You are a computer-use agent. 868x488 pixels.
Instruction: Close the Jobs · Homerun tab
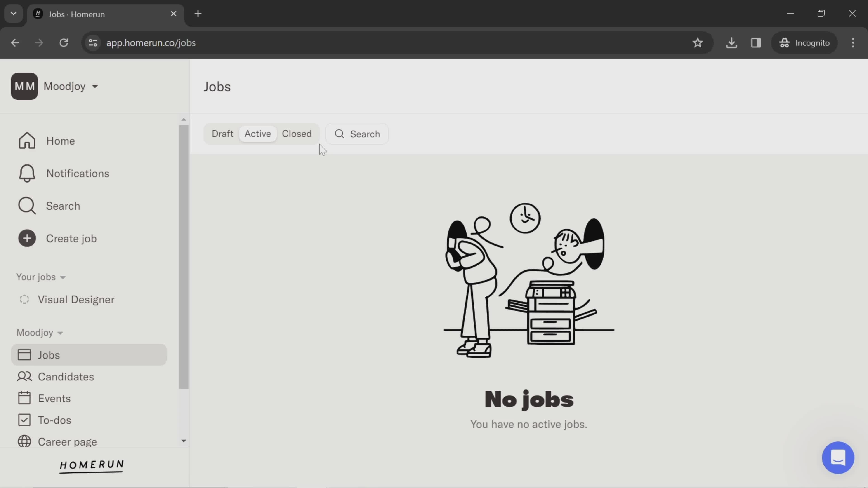coord(174,14)
